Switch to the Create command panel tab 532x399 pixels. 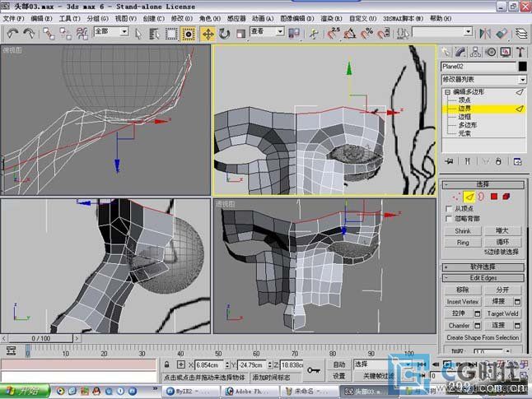[x=446, y=52]
